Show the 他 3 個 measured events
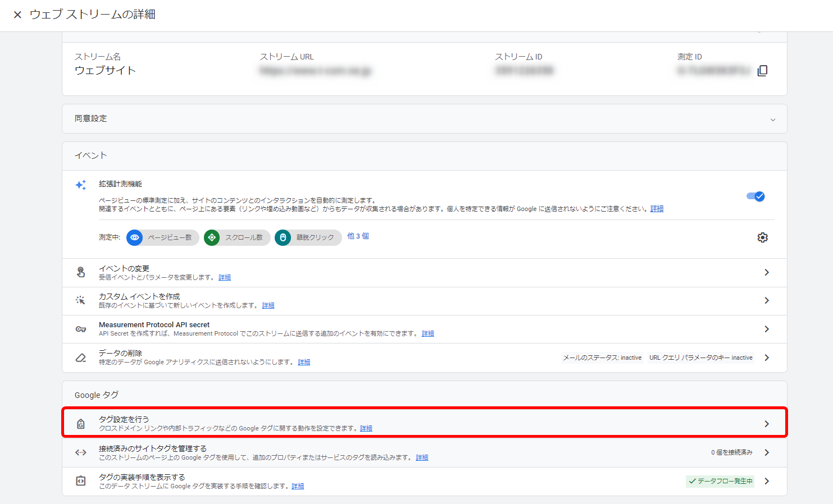The width and height of the screenshot is (833, 504). [x=358, y=236]
